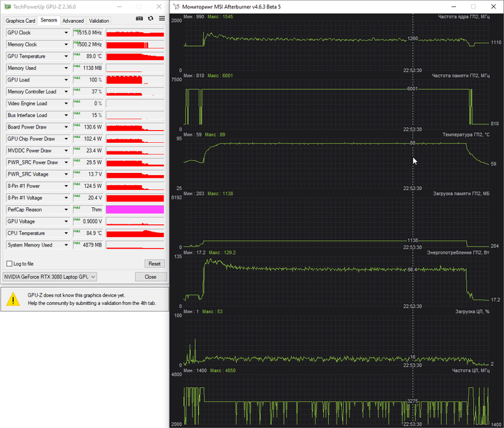Click the CPU load graph in Afterburner
Screen dimensions: 504x428
click(x=337, y=339)
